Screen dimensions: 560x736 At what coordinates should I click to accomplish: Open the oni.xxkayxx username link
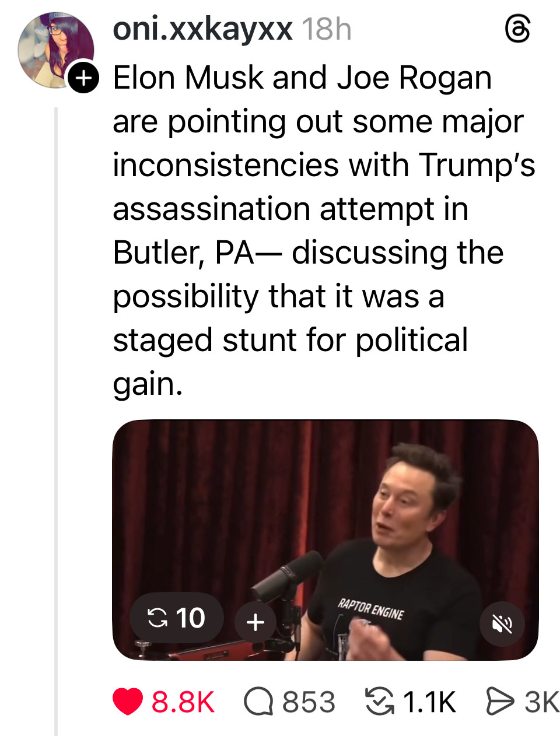point(202,29)
